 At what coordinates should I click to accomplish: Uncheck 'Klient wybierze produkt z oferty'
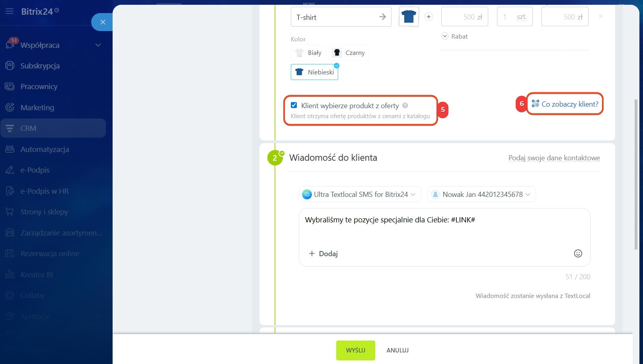click(x=294, y=105)
